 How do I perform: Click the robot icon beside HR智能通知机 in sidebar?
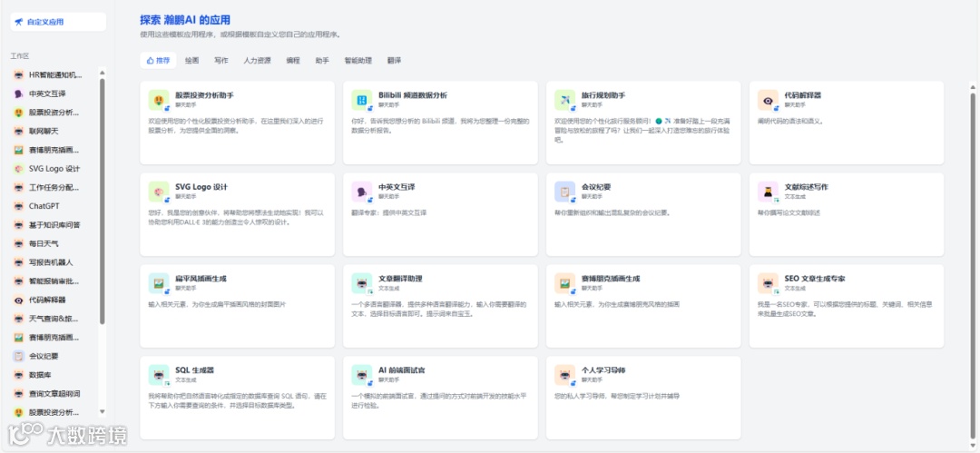19,75
